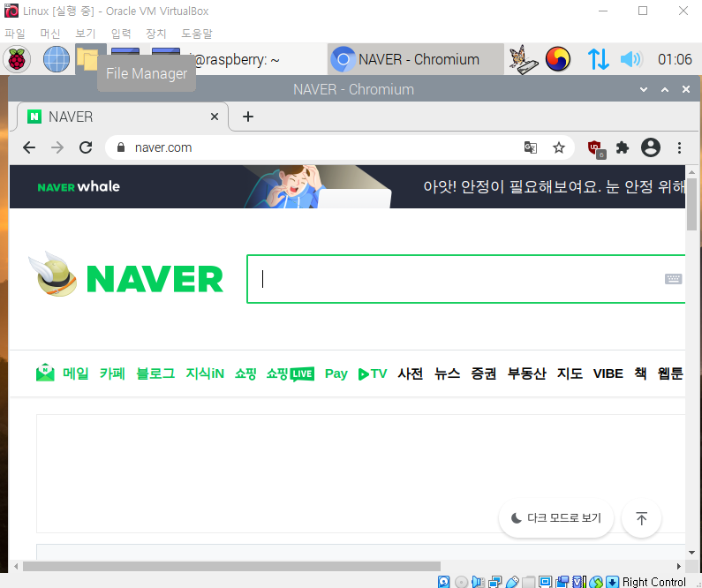Open 웹툰 webtoon link
The height and width of the screenshot is (588, 702).
[670, 373]
